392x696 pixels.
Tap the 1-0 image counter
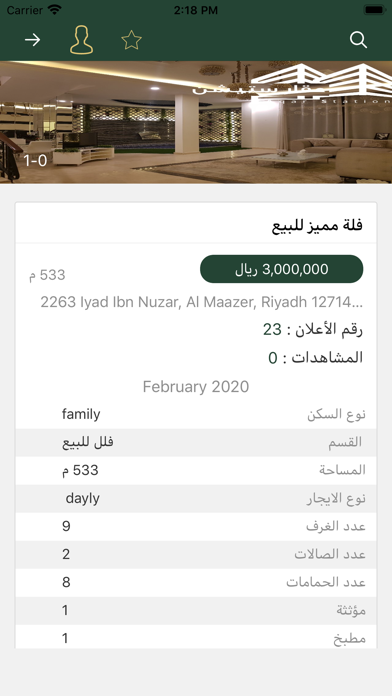click(x=35, y=161)
